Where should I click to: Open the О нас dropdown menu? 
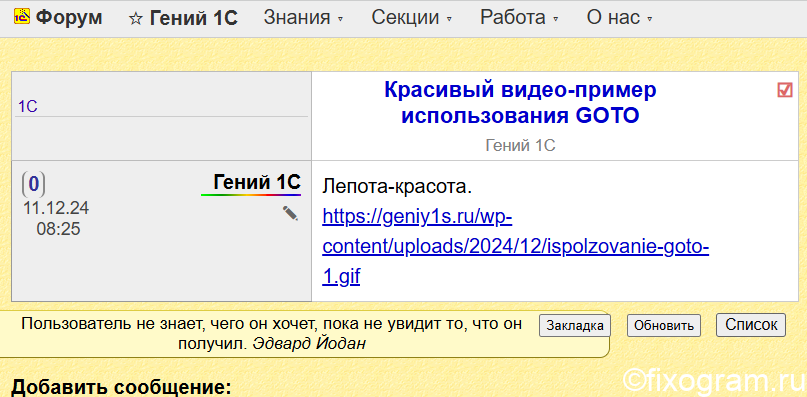619,18
